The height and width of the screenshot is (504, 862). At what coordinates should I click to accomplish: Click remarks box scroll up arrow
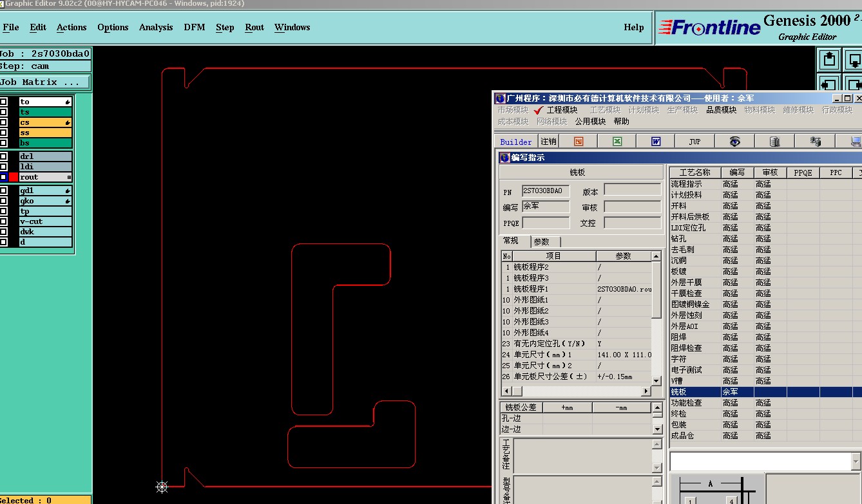(657, 443)
